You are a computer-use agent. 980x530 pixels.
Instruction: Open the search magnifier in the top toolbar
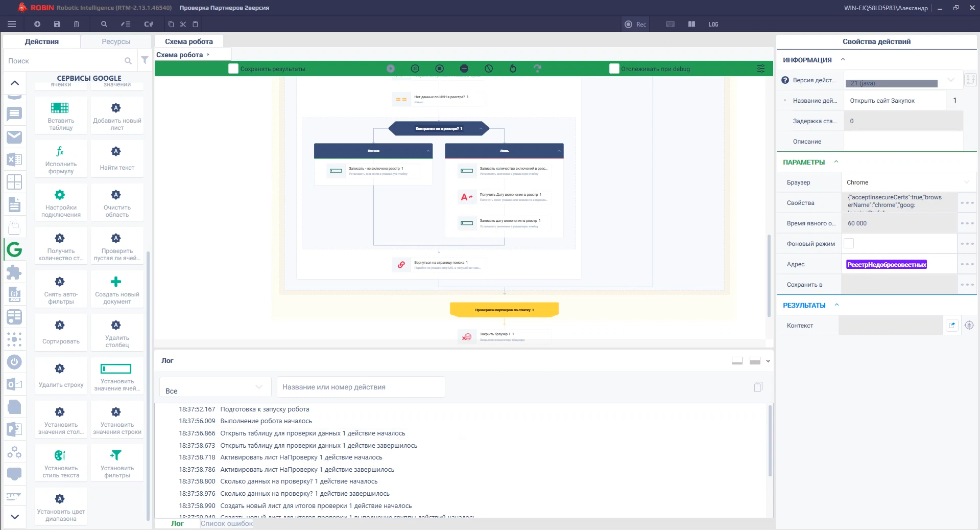pyautogui.click(x=104, y=24)
